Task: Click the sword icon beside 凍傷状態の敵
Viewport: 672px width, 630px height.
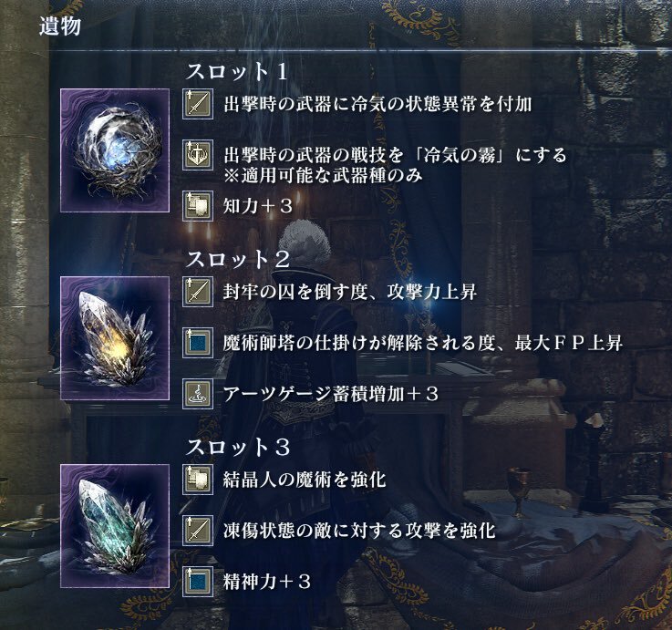Action: coord(198,531)
